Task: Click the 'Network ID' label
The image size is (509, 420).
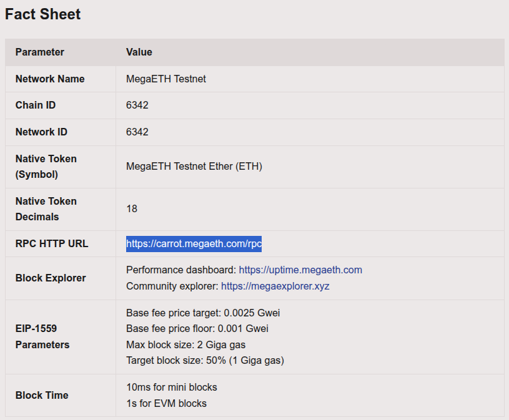Action: (x=42, y=132)
